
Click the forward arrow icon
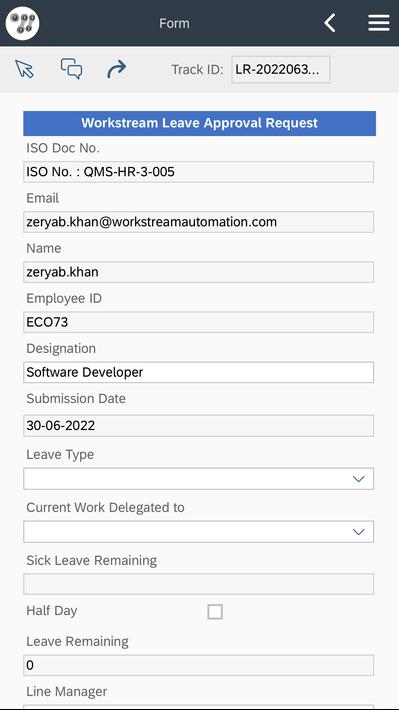pos(116,70)
